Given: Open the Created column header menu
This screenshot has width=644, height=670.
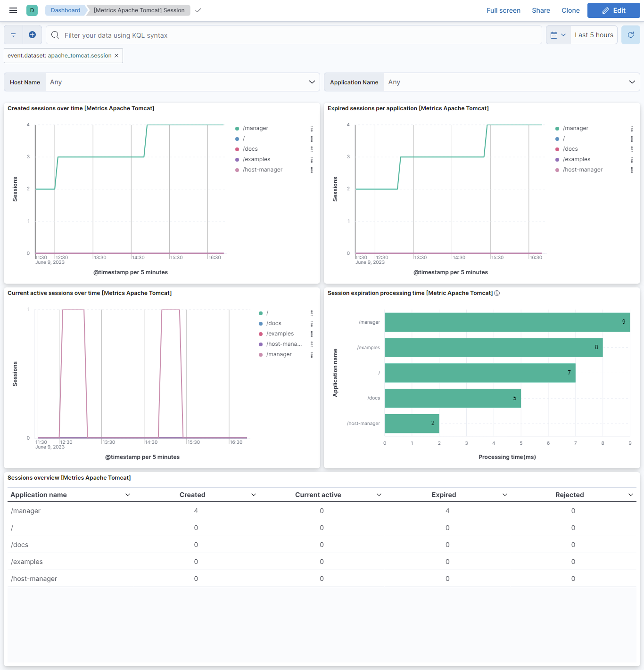Looking at the screenshot, I should (254, 495).
